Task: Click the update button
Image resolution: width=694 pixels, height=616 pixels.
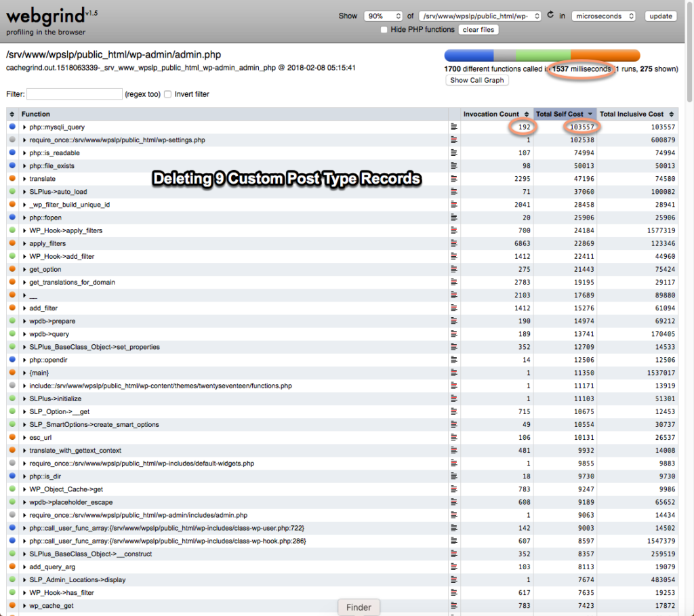Action: point(660,16)
